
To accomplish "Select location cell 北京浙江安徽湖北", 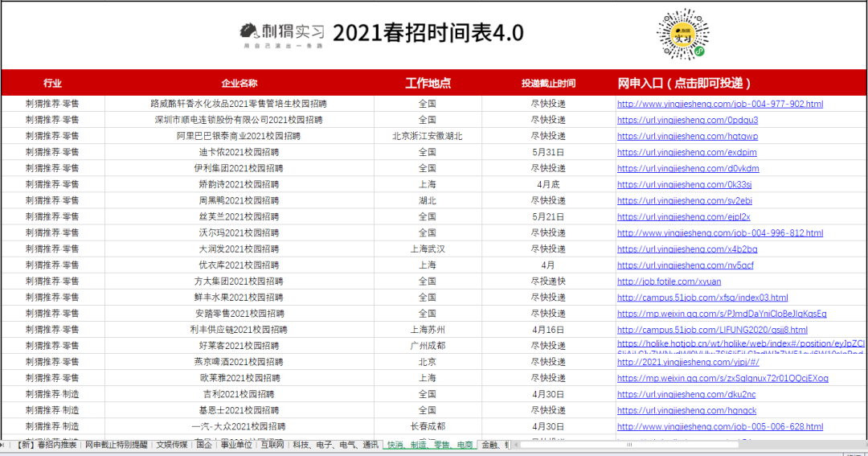I will (428, 136).
